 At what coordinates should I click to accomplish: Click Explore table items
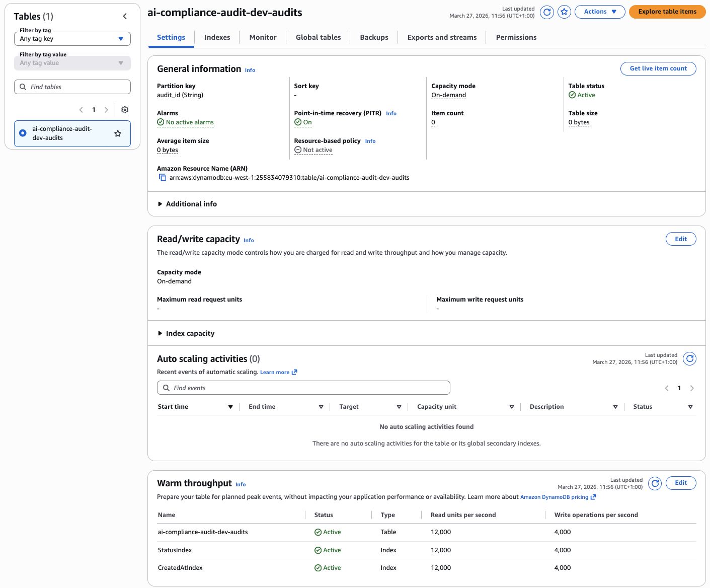667,12
